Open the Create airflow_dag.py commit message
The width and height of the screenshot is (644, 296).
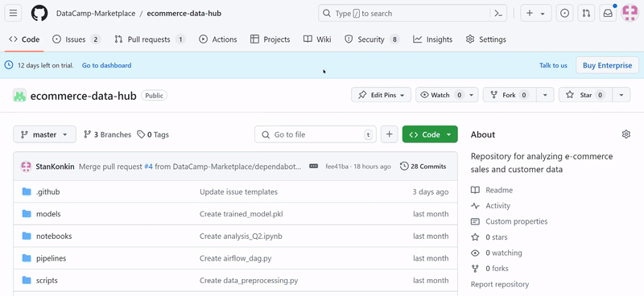tap(235, 258)
